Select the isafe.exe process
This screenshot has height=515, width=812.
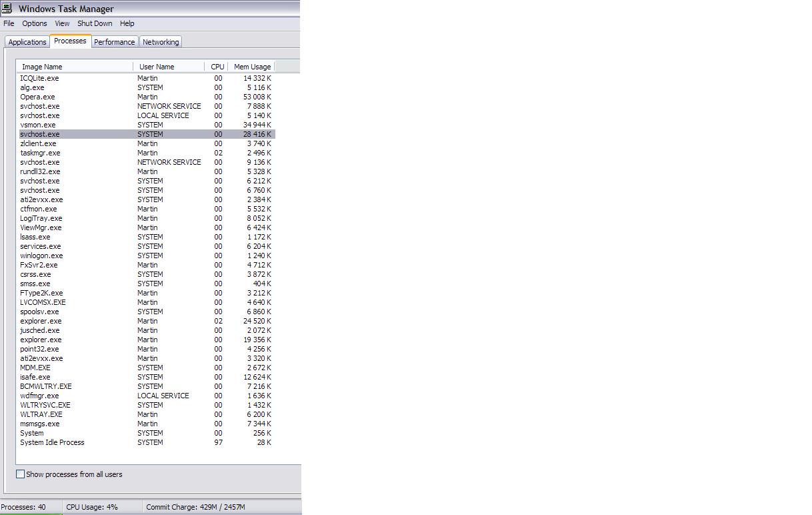146,377
